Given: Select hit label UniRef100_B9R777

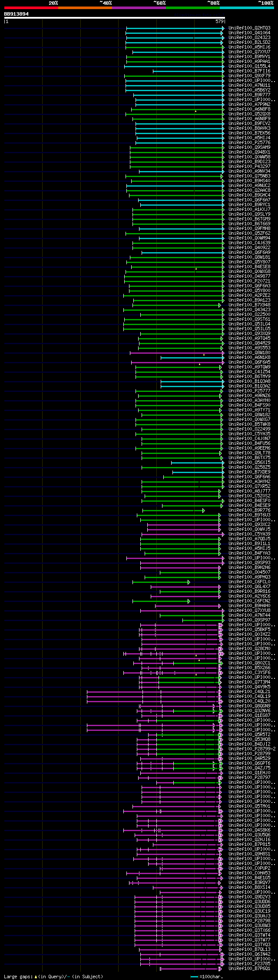Looking at the screenshot, I should 249,95.
